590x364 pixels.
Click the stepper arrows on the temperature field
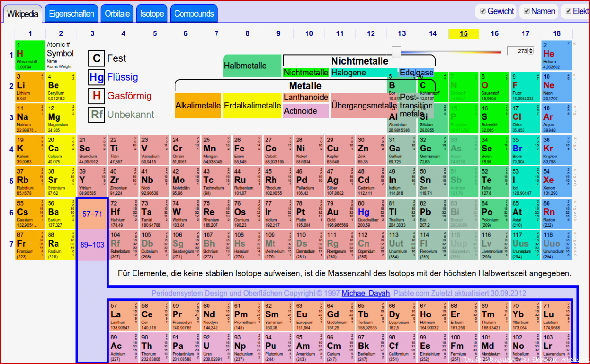(531, 51)
